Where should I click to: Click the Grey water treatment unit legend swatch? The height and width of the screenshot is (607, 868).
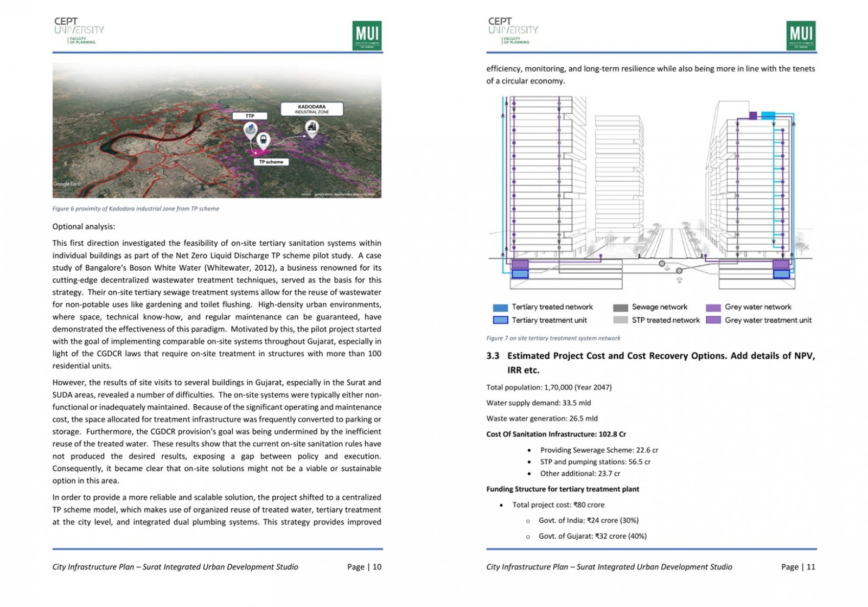coord(713,320)
